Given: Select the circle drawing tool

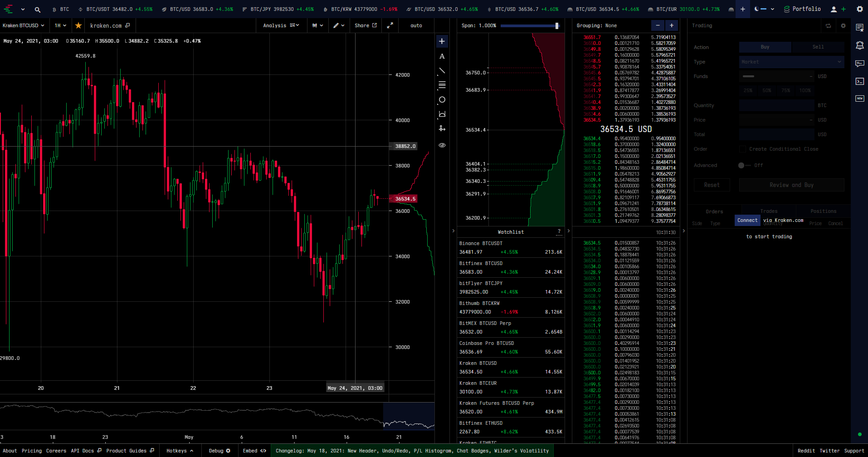Looking at the screenshot, I should (x=442, y=100).
